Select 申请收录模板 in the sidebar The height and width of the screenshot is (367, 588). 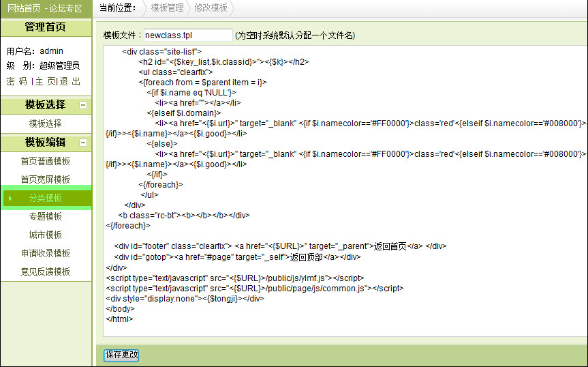tap(46, 253)
